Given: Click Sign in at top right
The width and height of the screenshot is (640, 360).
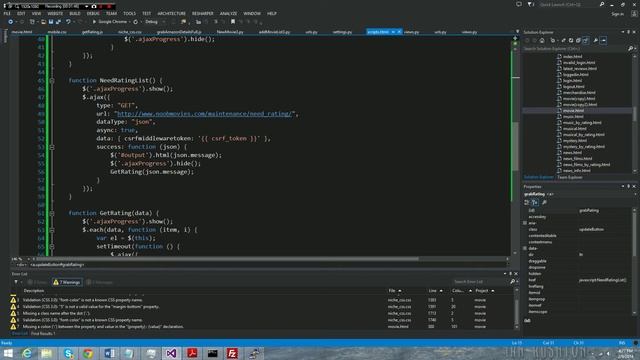Looking at the screenshot, I should (x=618, y=14).
